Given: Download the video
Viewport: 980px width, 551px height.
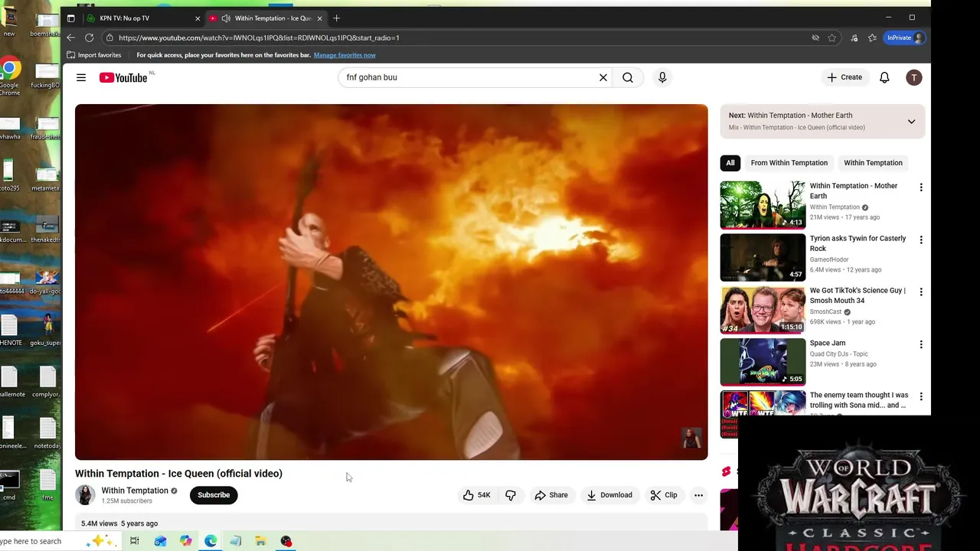Looking at the screenshot, I should tap(609, 495).
